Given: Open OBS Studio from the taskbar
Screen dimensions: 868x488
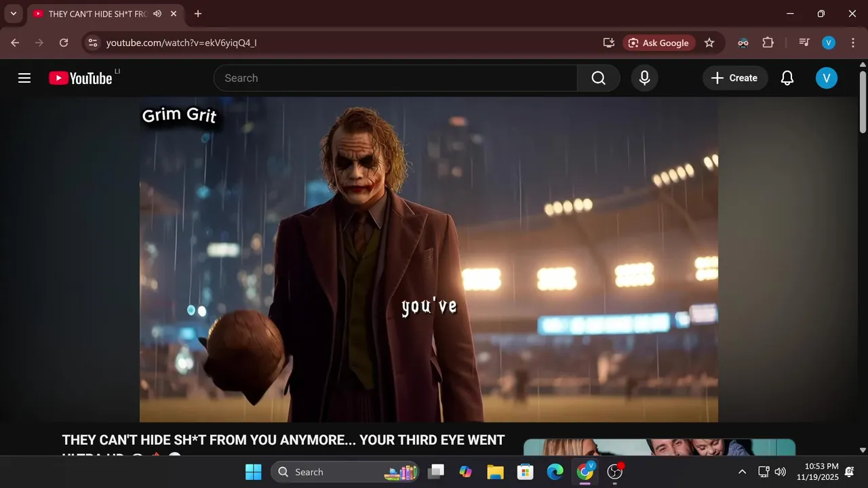Looking at the screenshot, I should (x=615, y=472).
